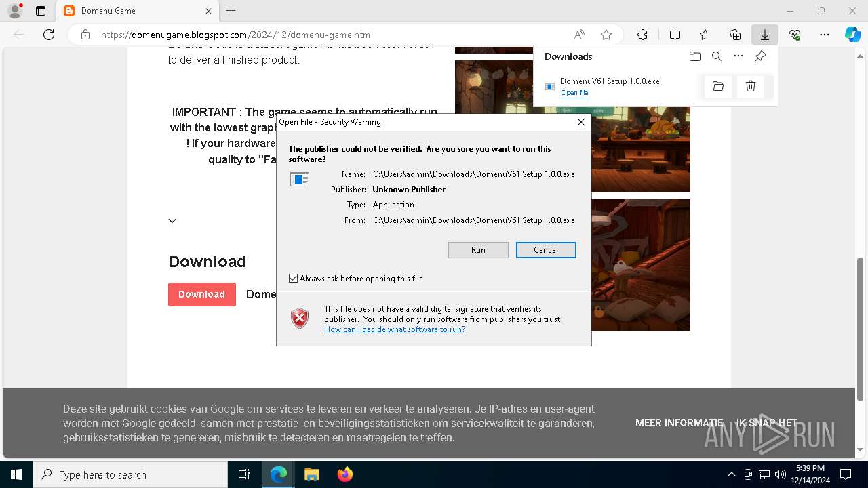Click the volume speaker tray icon
This screenshot has height=488, width=868.
781,474
